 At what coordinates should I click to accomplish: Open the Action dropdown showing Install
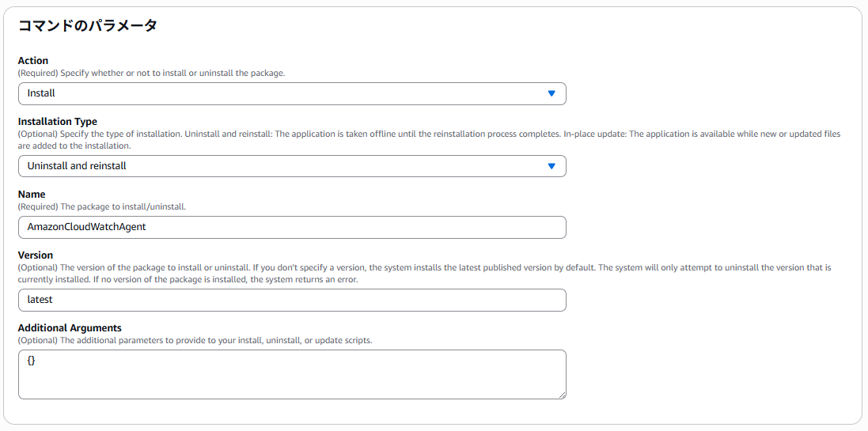tap(292, 93)
